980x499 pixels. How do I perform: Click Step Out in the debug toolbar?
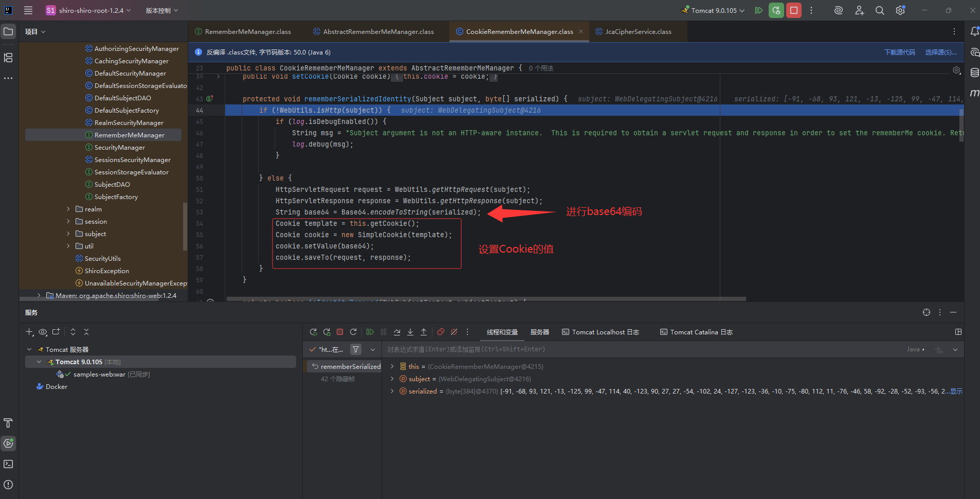pyautogui.click(x=424, y=332)
